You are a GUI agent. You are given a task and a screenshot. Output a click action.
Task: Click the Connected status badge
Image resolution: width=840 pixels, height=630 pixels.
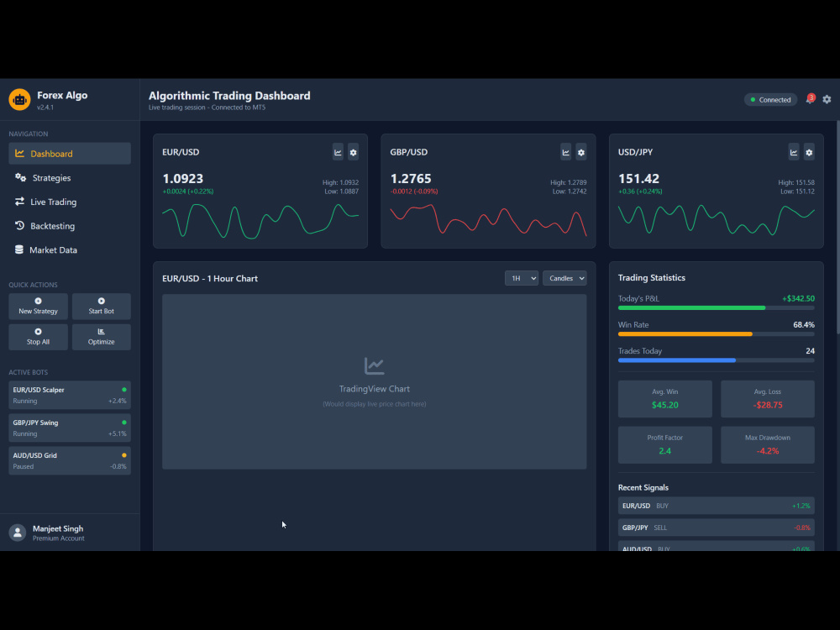point(770,100)
